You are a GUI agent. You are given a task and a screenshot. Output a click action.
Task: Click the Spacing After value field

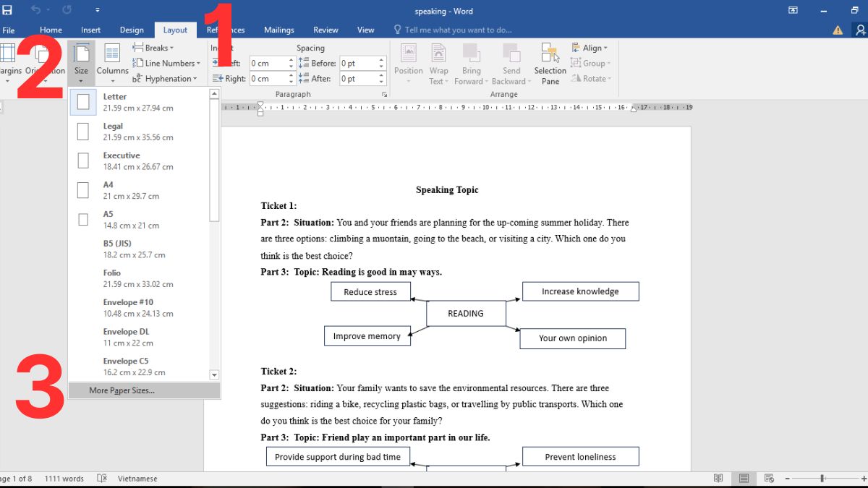pos(359,79)
